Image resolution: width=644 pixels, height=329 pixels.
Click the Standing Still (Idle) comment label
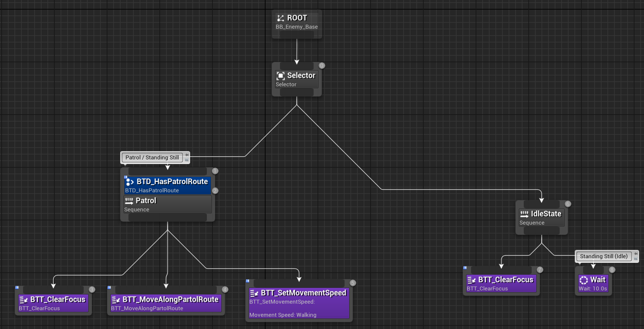click(604, 256)
